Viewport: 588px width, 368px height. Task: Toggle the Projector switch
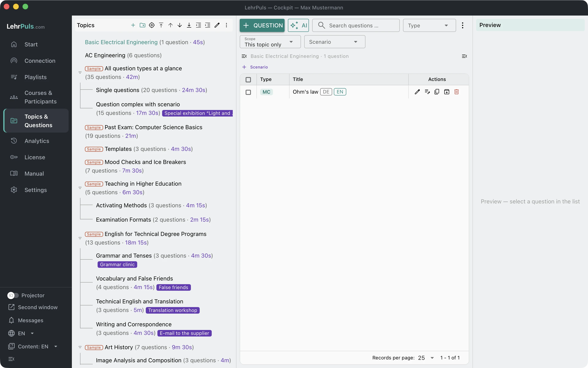tap(13, 295)
